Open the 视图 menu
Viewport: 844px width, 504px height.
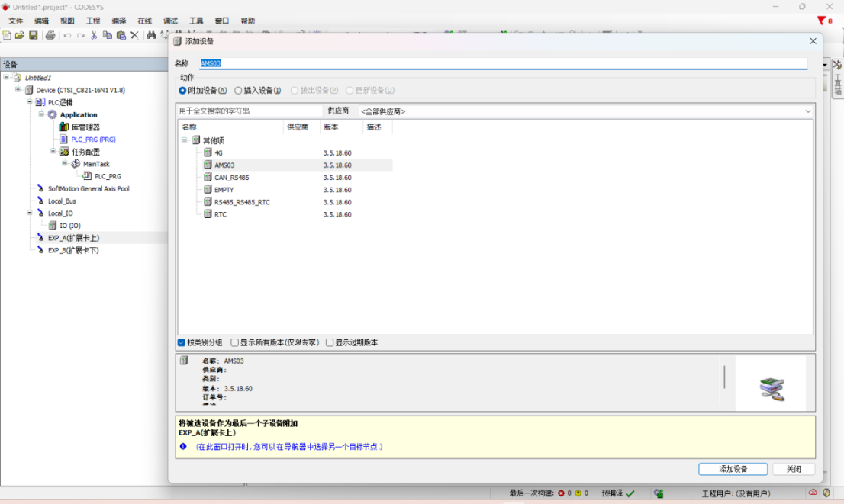point(67,21)
